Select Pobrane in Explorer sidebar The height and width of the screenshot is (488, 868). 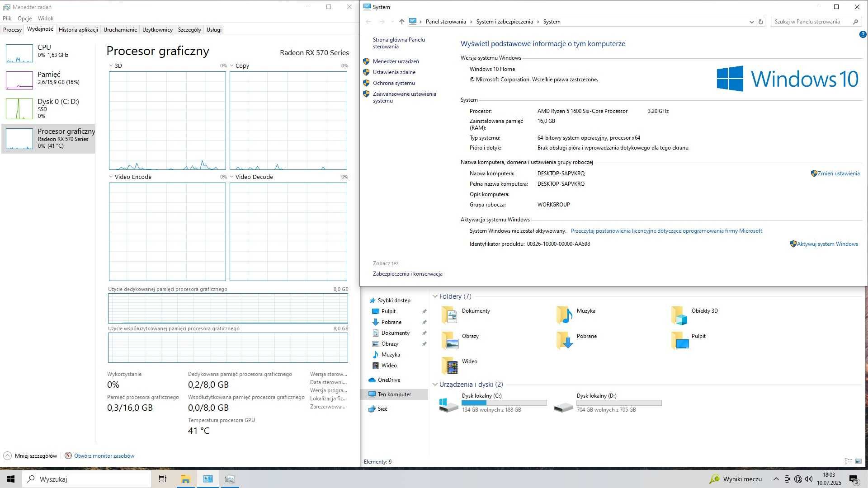[x=391, y=322]
